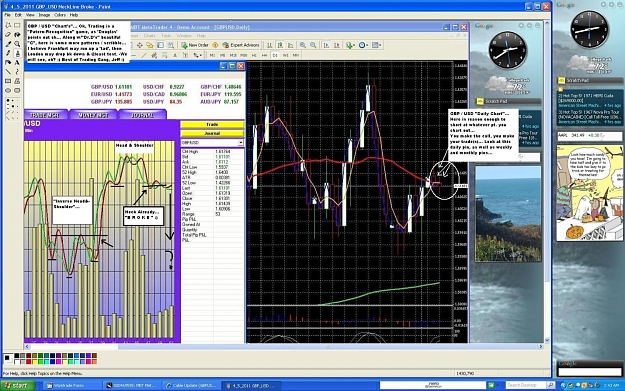This screenshot has width=625, height=391.
Task: Open the Windows Start menu
Action: [x=18, y=385]
